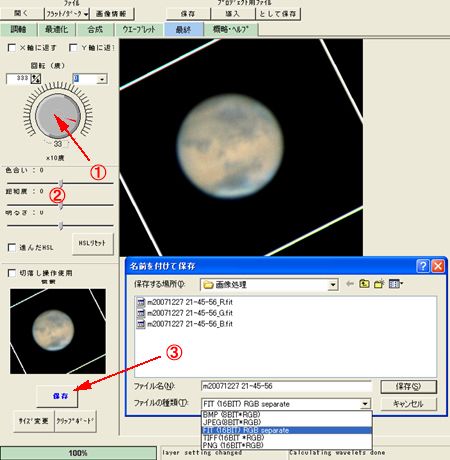Click 画像情報 image info button
This screenshot has height=460, width=450.
point(111,14)
